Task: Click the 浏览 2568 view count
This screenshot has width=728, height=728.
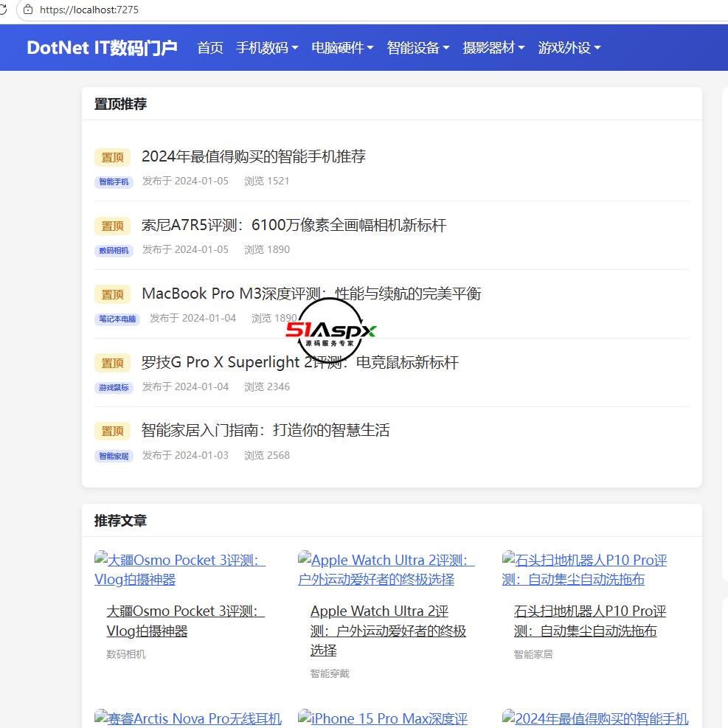Action: tap(267, 456)
